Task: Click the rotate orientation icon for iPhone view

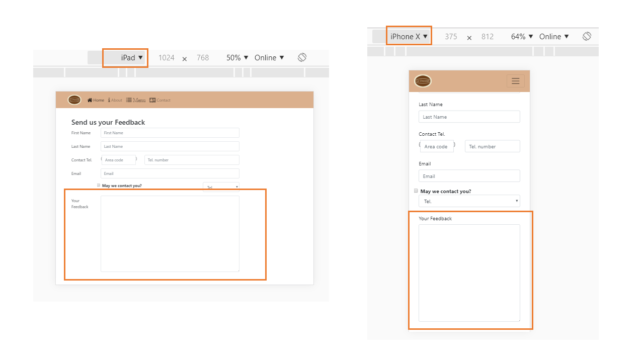Action: pyautogui.click(x=587, y=36)
